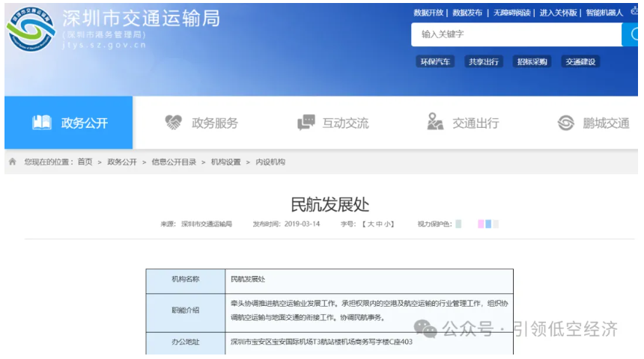Click the 交通出行 person-location icon

(435, 122)
